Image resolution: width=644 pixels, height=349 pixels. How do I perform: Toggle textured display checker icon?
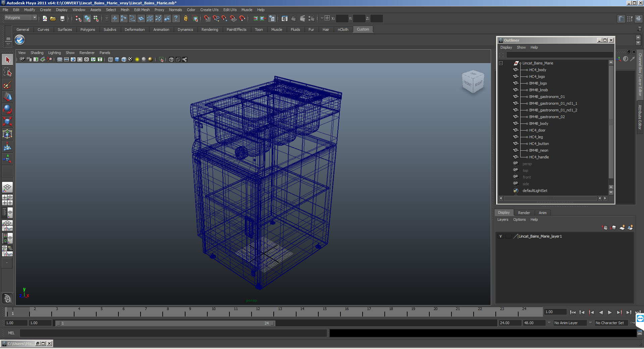(130, 59)
